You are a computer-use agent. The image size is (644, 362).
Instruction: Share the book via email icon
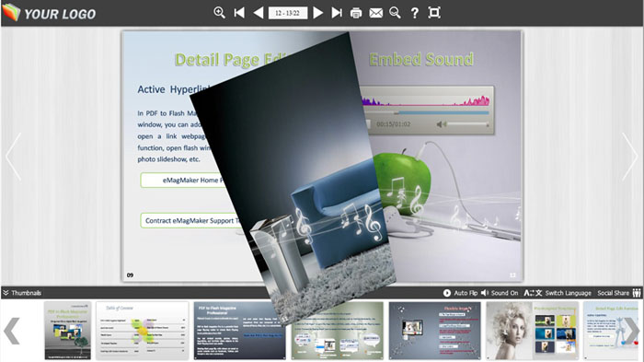(375, 13)
